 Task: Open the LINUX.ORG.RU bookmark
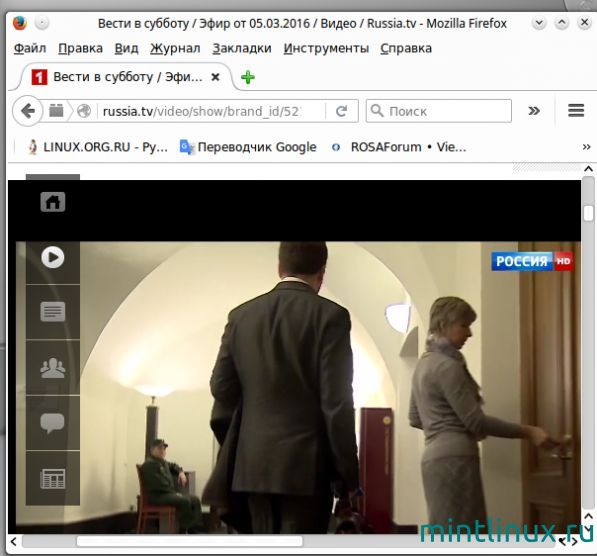click(98, 147)
